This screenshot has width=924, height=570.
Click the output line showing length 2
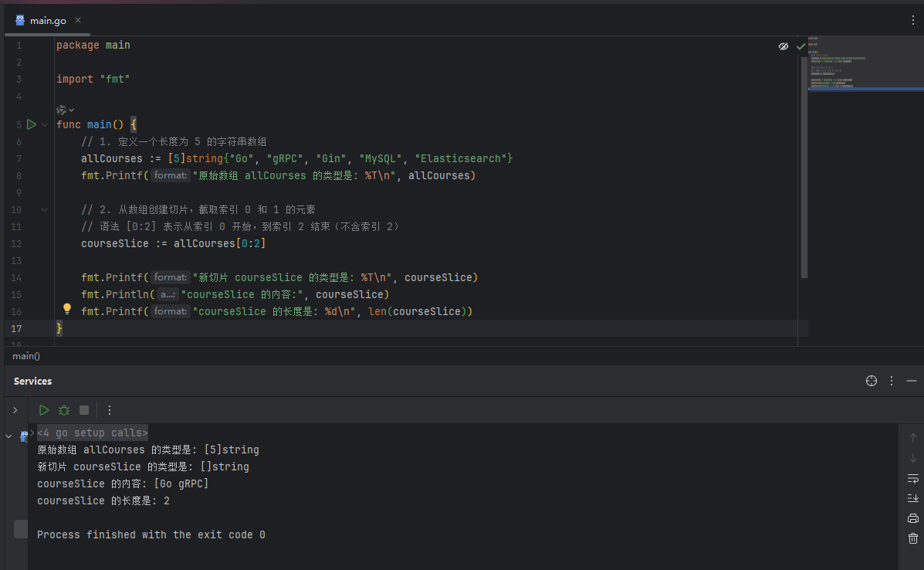103,501
